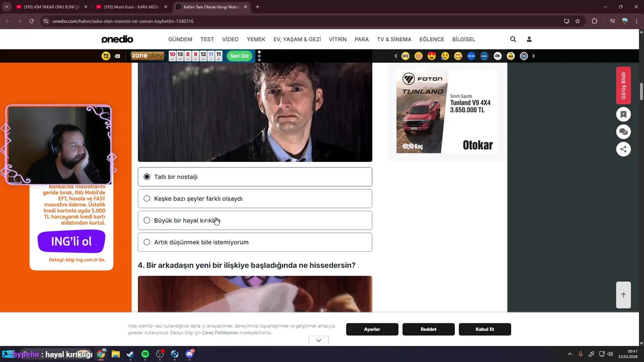This screenshot has height=362, width=644.
Task: Show hidden system tray icons
Action: coord(570,354)
